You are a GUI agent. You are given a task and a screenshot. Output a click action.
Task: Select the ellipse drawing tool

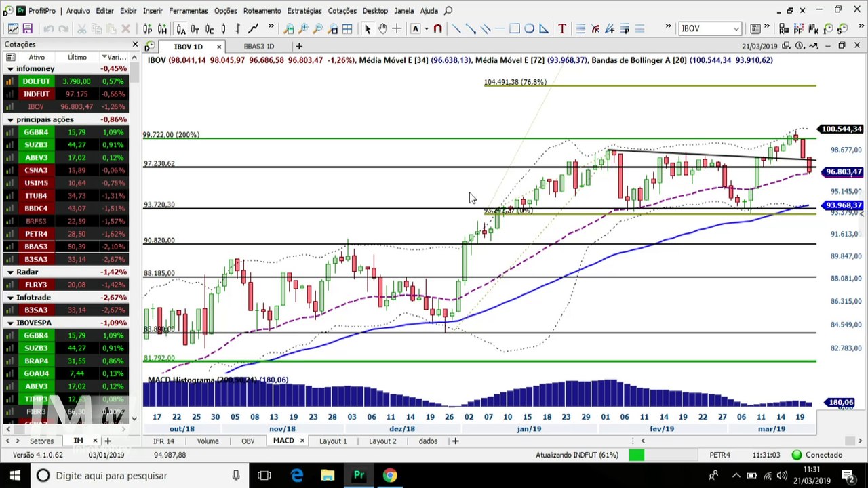(529, 28)
